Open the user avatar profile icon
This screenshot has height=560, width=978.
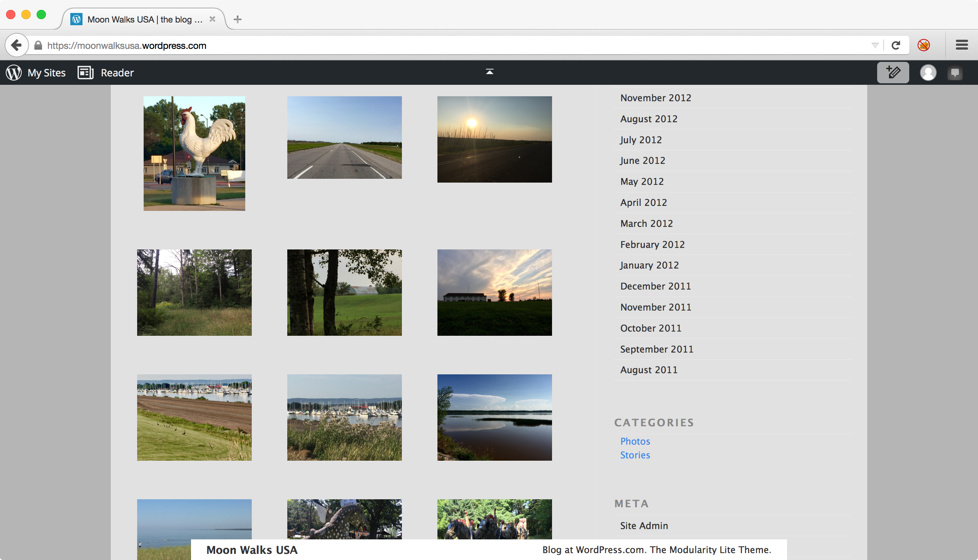click(x=928, y=73)
